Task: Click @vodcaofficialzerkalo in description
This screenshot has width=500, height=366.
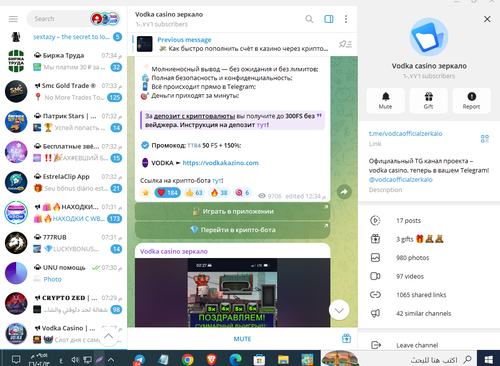Action: (x=401, y=180)
